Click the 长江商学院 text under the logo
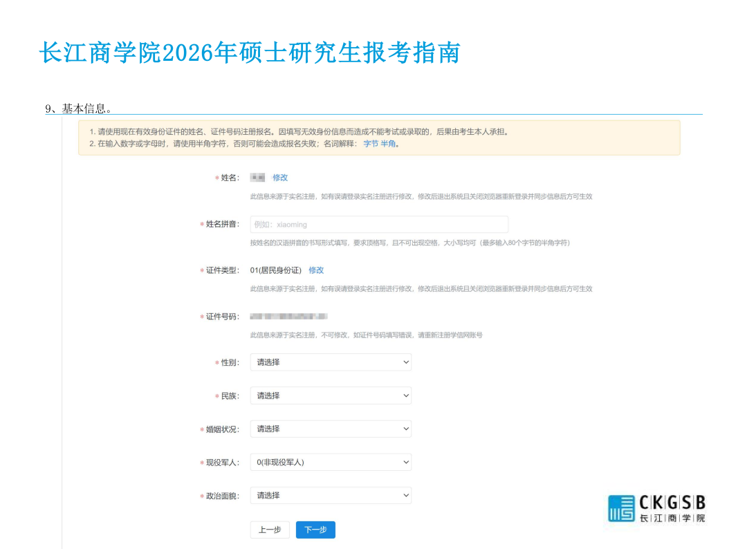747x560 pixels. tap(672, 518)
